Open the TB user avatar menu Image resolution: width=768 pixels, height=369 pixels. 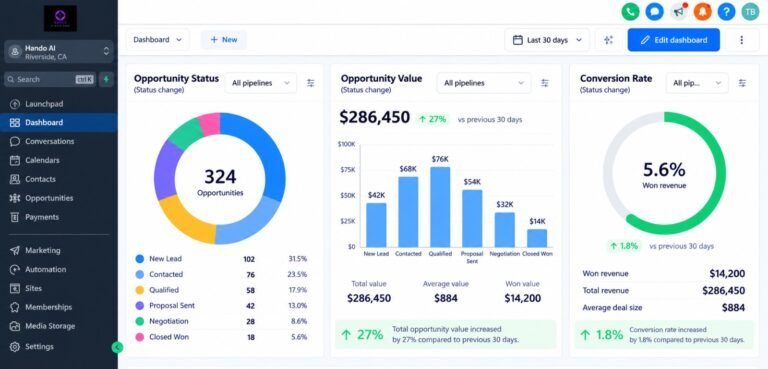coord(750,11)
